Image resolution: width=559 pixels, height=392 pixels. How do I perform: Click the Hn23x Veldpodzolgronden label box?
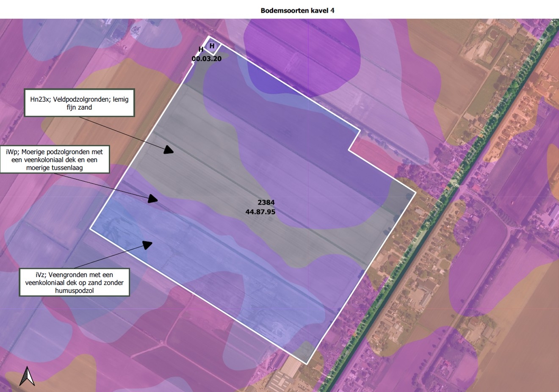pos(79,103)
